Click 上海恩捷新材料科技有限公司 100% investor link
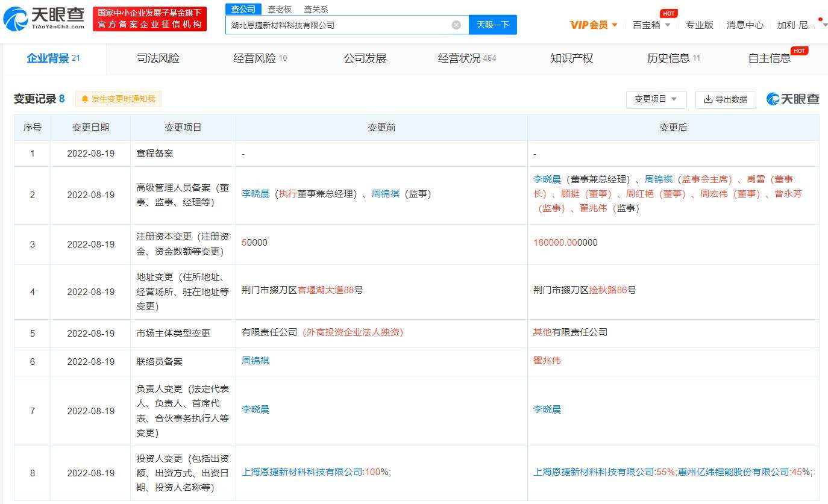 [x=303, y=472]
